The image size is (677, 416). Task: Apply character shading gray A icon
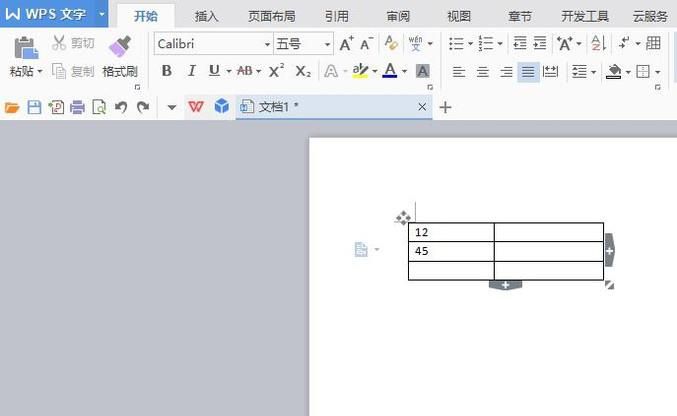[x=422, y=71]
